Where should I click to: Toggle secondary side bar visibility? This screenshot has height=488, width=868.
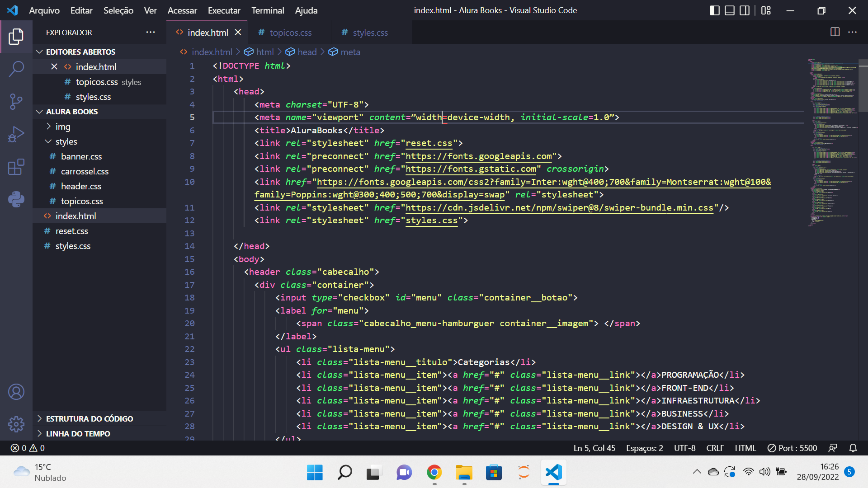(x=745, y=10)
